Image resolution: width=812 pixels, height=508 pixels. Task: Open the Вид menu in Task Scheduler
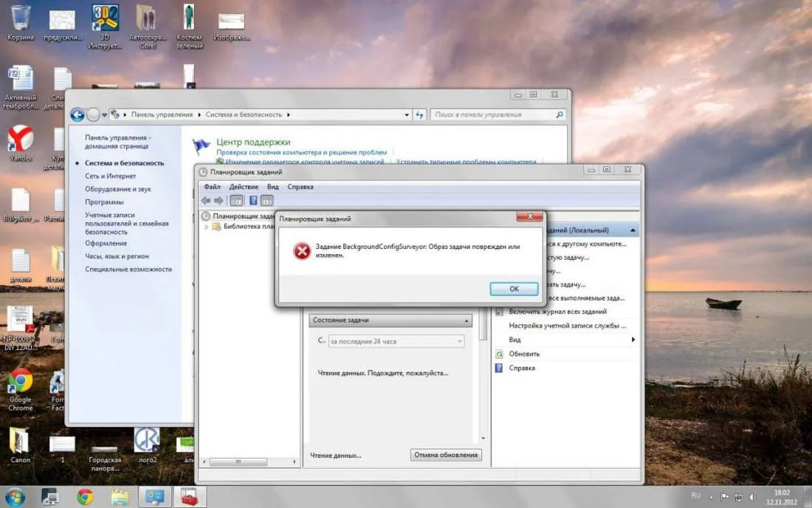(273, 187)
